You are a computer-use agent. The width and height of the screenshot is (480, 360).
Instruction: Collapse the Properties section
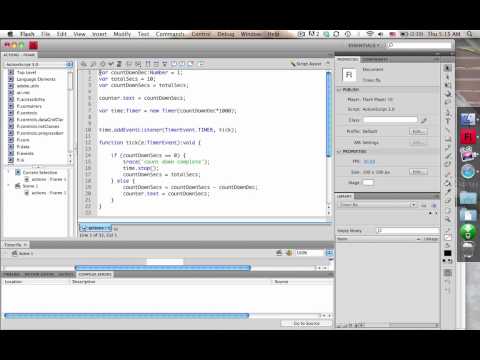pyautogui.click(x=339, y=151)
